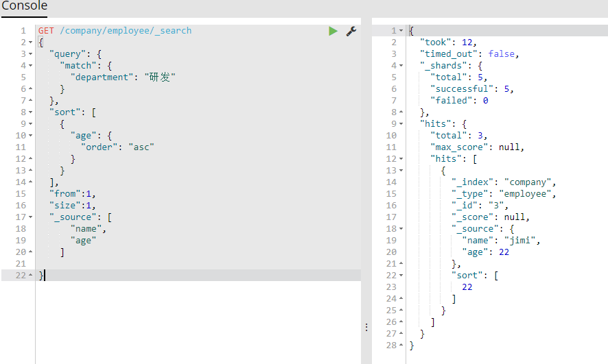Click the "failed": 0 response line

point(460,101)
